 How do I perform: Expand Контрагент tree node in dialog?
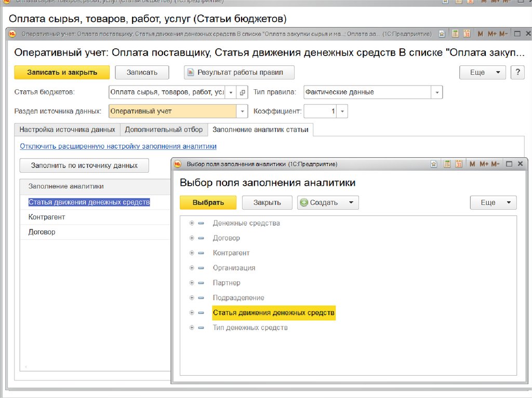(x=192, y=253)
